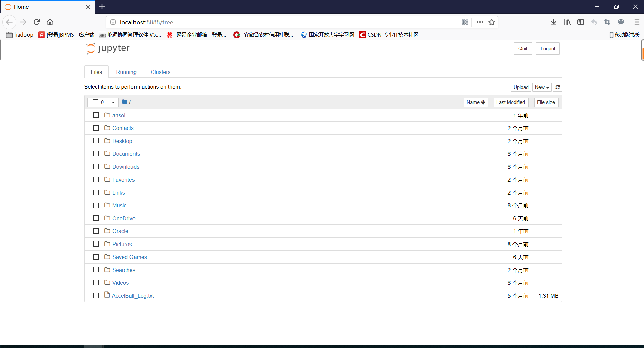The height and width of the screenshot is (348, 644).
Task: Open the Firefox Library icon
Action: (x=567, y=22)
